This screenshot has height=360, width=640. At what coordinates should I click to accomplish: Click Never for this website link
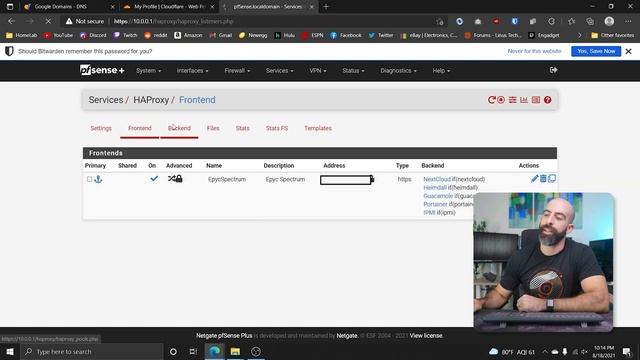(534, 51)
